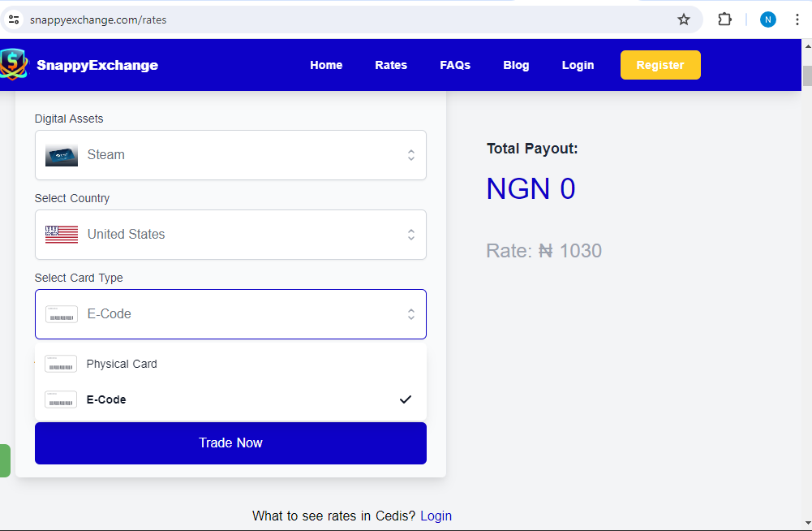Choose the E-Code option in list
The width and height of the screenshot is (812, 531).
230,399
